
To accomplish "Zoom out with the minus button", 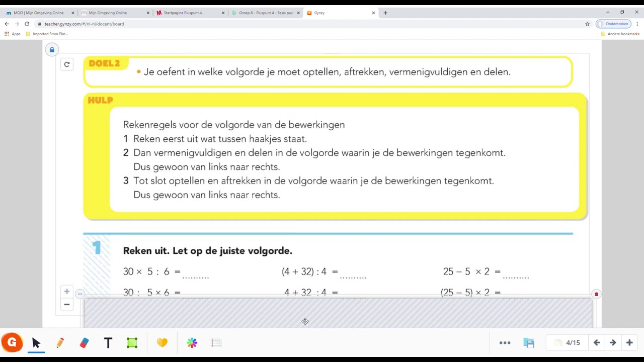I will click(66, 304).
